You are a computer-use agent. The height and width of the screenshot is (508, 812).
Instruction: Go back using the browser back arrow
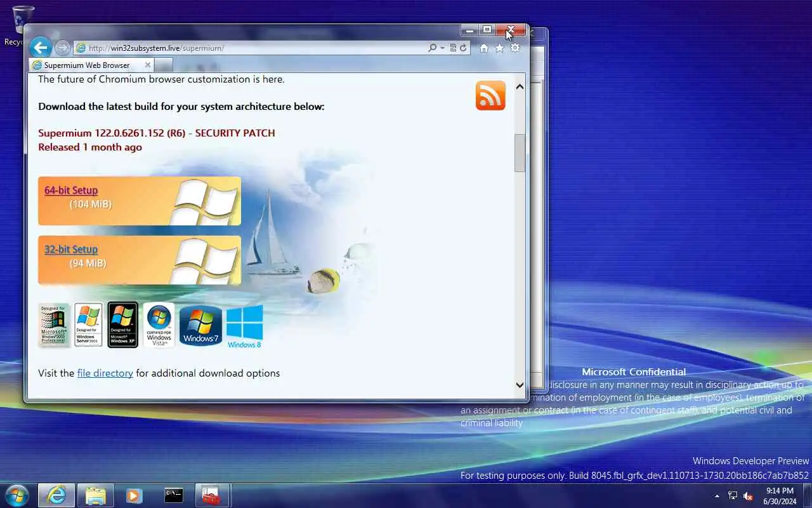point(41,48)
